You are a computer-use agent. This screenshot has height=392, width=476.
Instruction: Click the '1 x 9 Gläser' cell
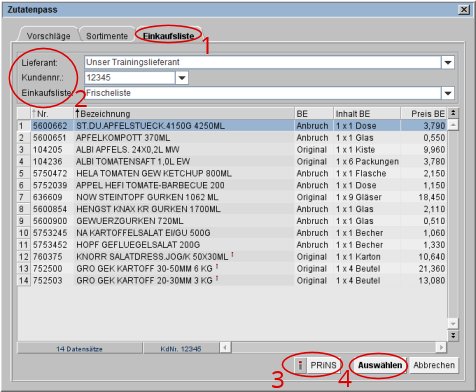pos(359,197)
